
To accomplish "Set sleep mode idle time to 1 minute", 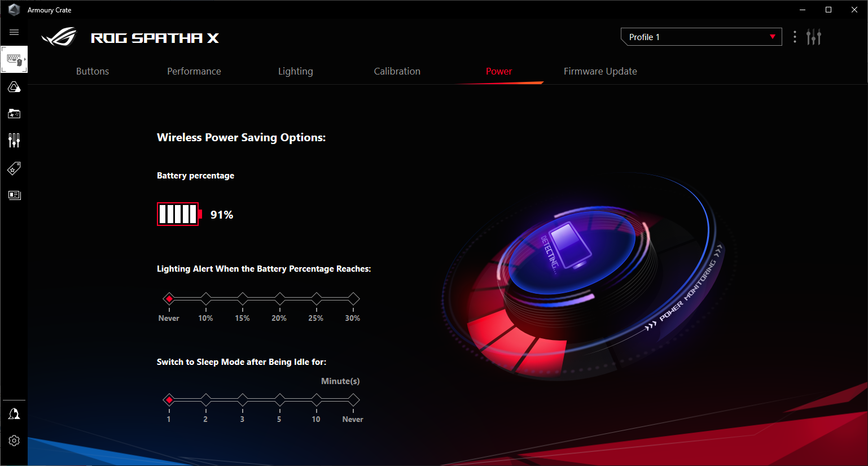I will pos(169,399).
